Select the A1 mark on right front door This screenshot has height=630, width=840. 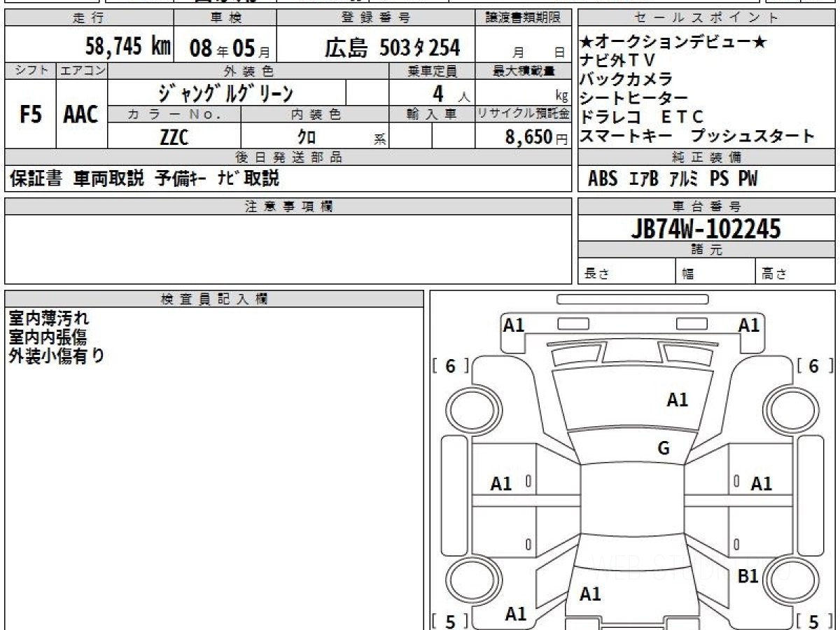[x=761, y=484]
